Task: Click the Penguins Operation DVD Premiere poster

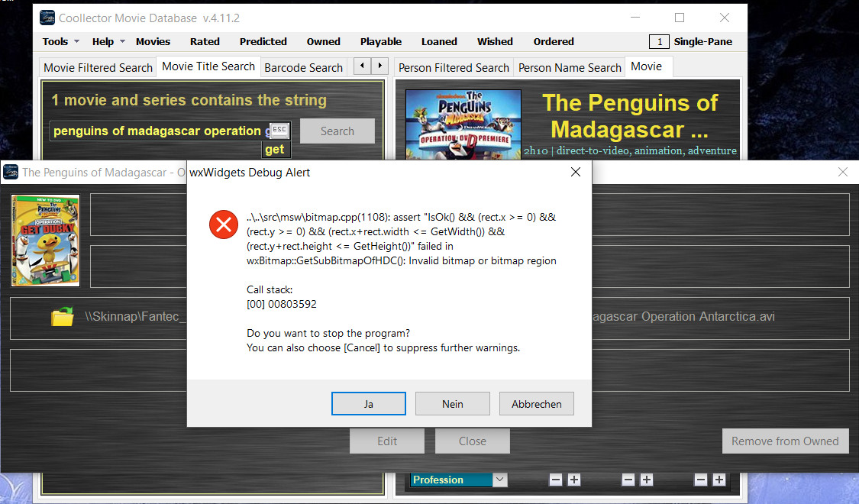Action: pyautogui.click(x=463, y=125)
